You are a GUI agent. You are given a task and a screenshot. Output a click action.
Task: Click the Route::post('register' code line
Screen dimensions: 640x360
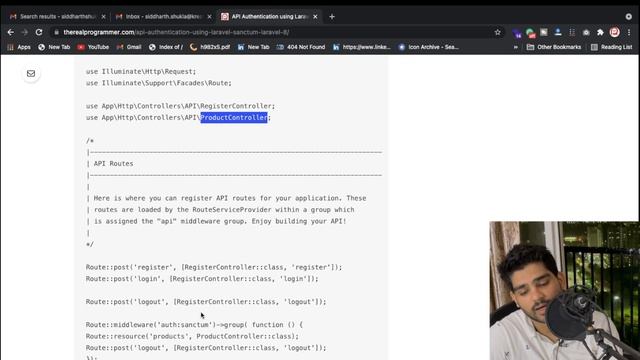click(x=214, y=267)
